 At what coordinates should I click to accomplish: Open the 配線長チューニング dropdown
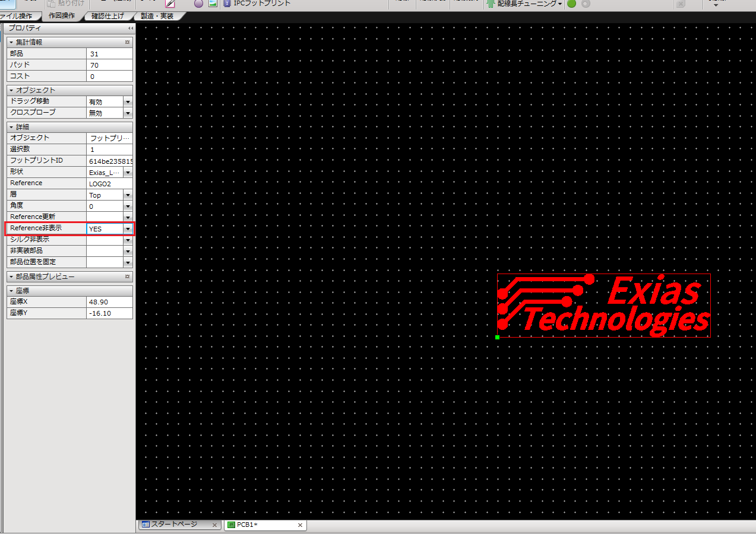pyautogui.click(x=524, y=4)
